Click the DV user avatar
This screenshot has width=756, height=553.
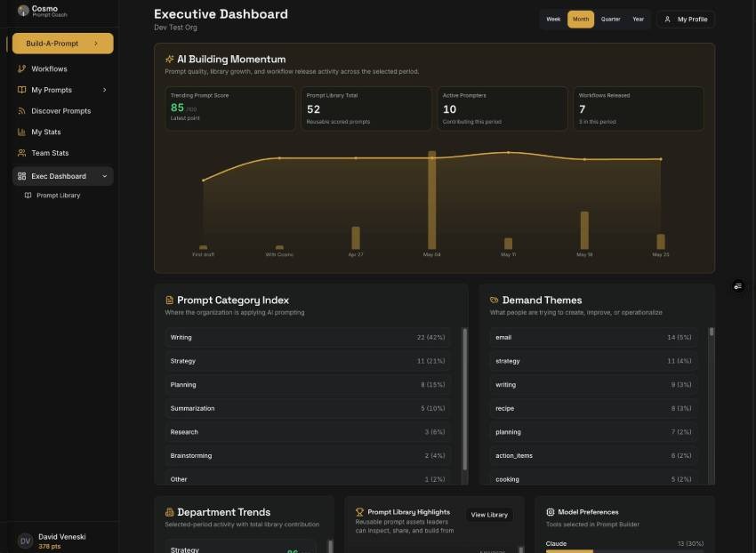25,541
